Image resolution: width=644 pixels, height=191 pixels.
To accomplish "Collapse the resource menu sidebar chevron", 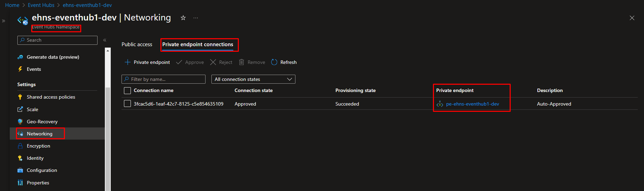I will [104, 40].
